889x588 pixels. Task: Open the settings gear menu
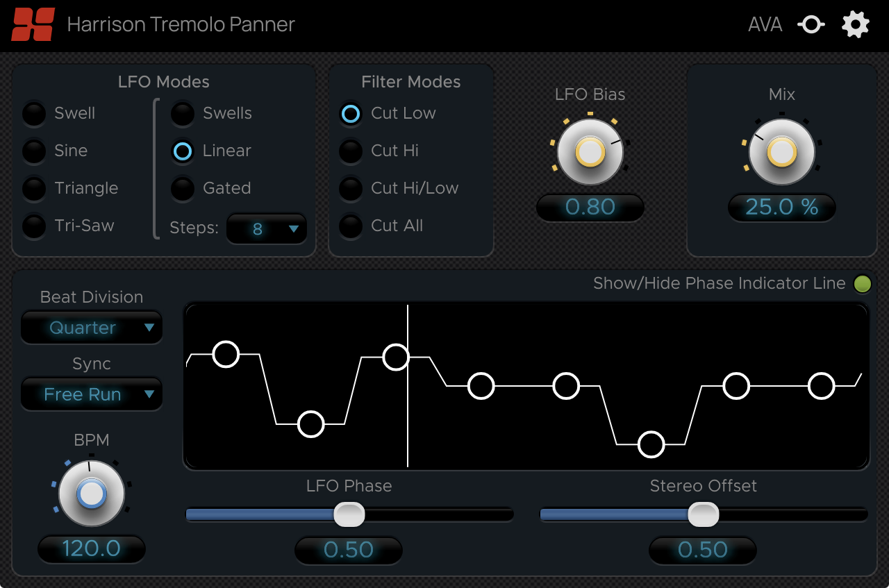(855, 24)
